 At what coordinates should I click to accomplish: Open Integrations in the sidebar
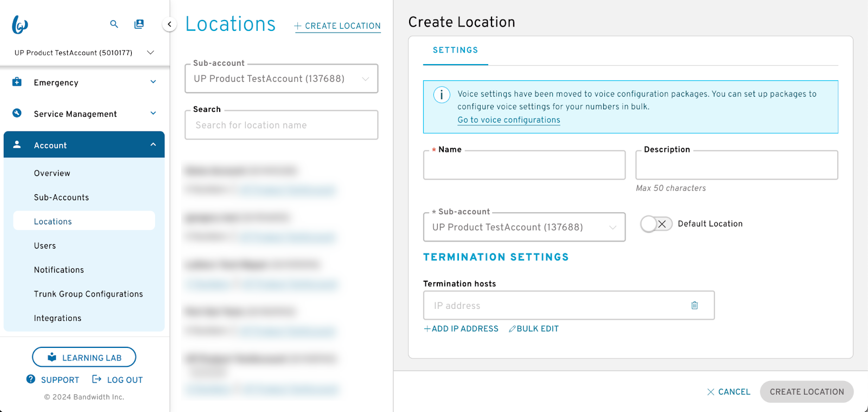click(x=58, y=318)
